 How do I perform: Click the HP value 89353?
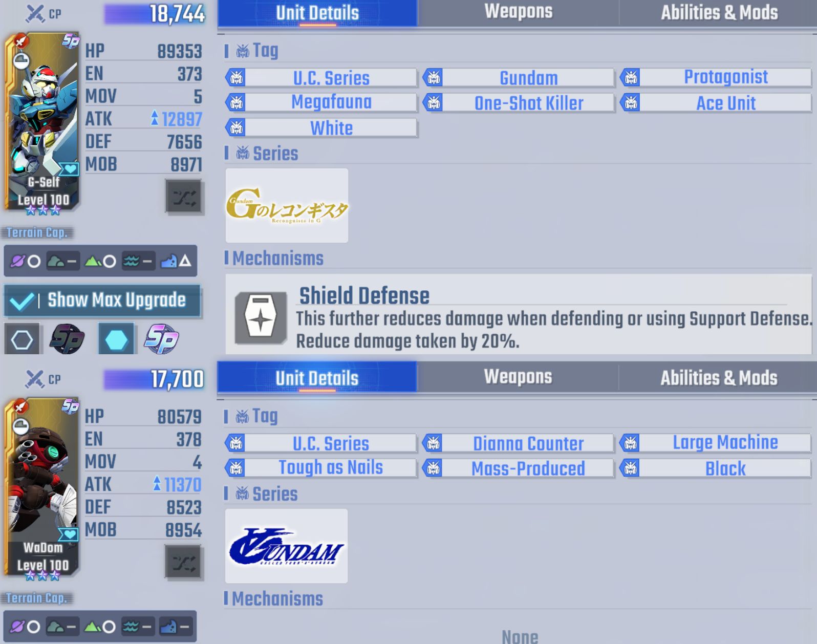(x=180, y=51)
